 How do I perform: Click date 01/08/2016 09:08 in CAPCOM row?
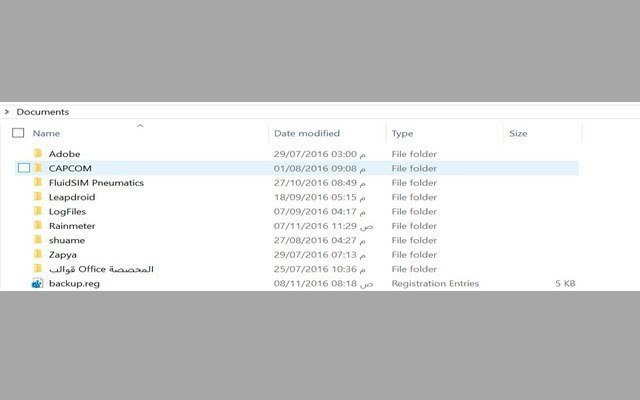tap(320, 168)
